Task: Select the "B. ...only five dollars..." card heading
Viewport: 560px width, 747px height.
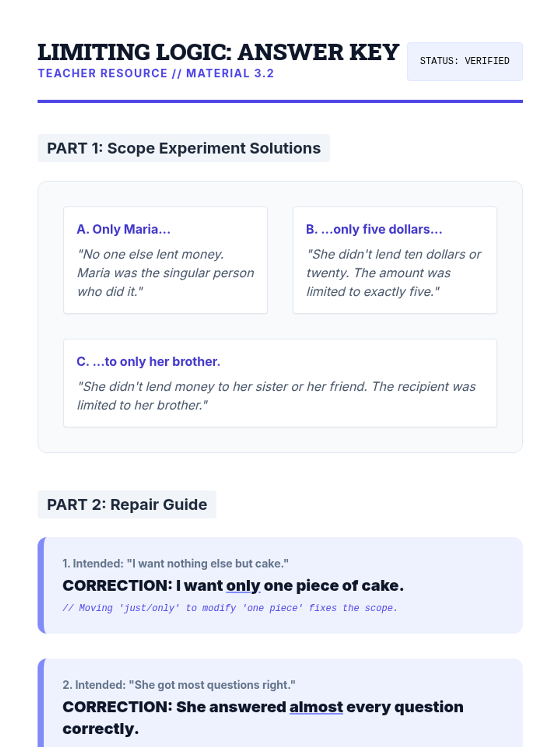Action: point(374,229)
